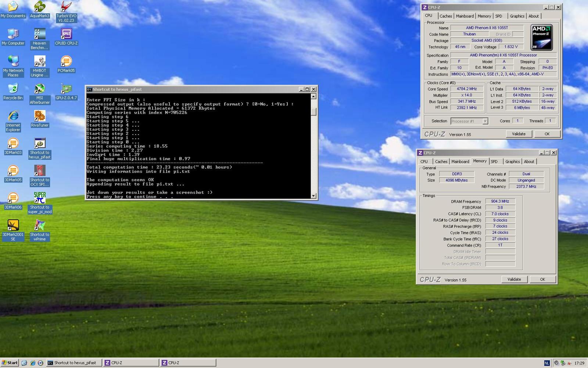Select Shortcut to hexus_pifast desktop icon
Viewport: 588px width, 368px height.
[39, 148]
